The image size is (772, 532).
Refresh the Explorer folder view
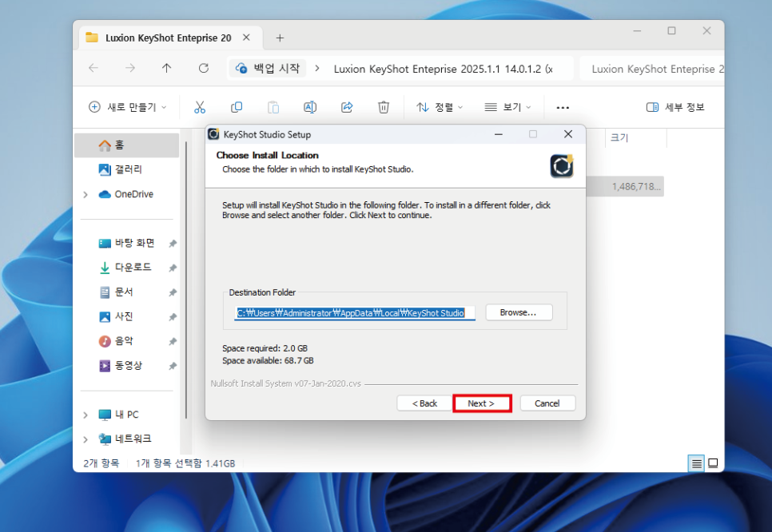click(x=204, y=68)
